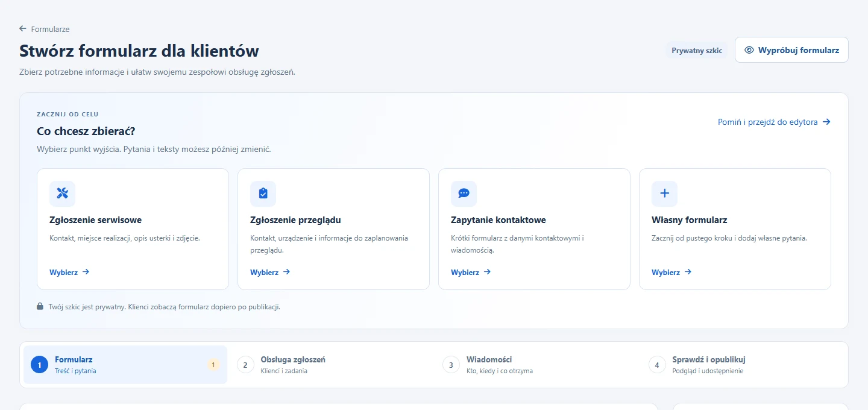Click the wrench and screwdriver service icon
Image resolution: width=868 pixels, height=410 pixels.
click(62, 194)
